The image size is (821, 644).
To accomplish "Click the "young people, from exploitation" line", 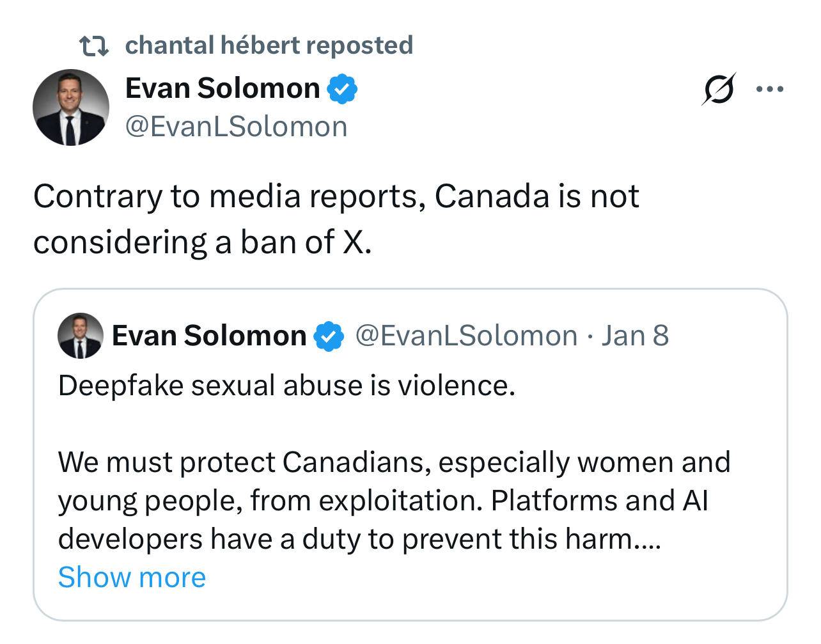I will (x=383, y=501).
